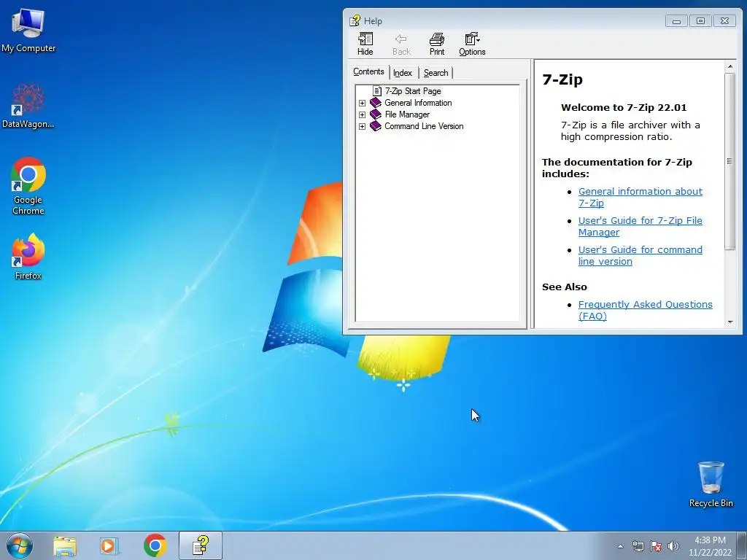This screenshot has height=560, width=747.
Task: Select the 7-Zip Start Page topic
Action: click(413, 91)
